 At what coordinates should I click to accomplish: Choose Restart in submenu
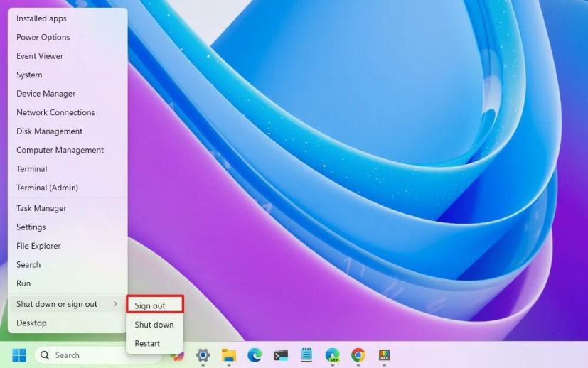155,343
